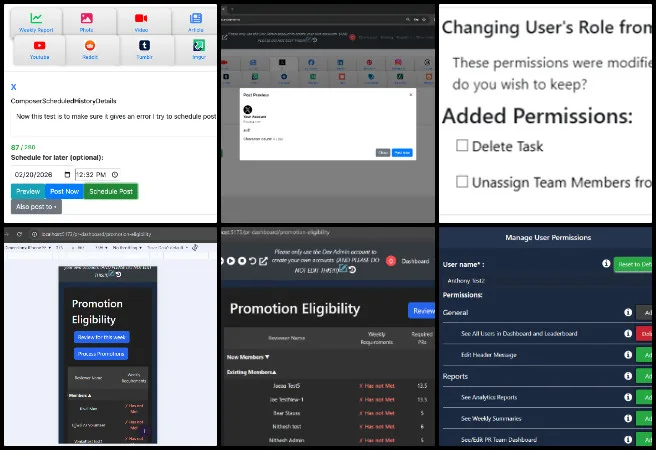Click the green Add button for See Analytics Reports
Viewport: 656px width, 450px height.
click(x=644, y=397)
